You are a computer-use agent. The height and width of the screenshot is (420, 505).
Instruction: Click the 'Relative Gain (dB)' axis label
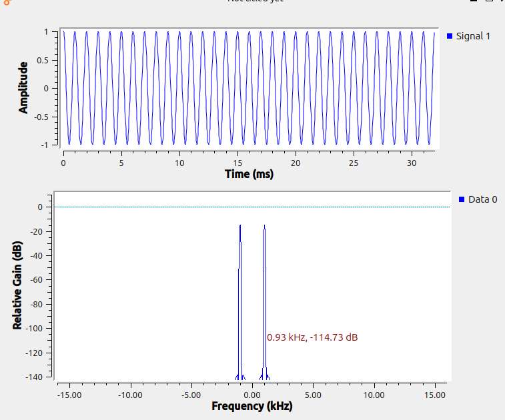click(17, 285)
